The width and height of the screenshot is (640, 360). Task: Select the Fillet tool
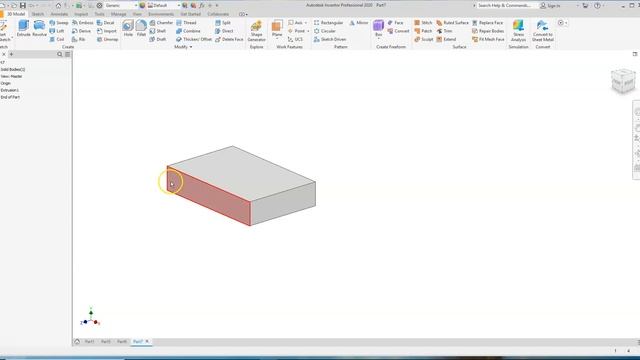[x=141, y=28]
